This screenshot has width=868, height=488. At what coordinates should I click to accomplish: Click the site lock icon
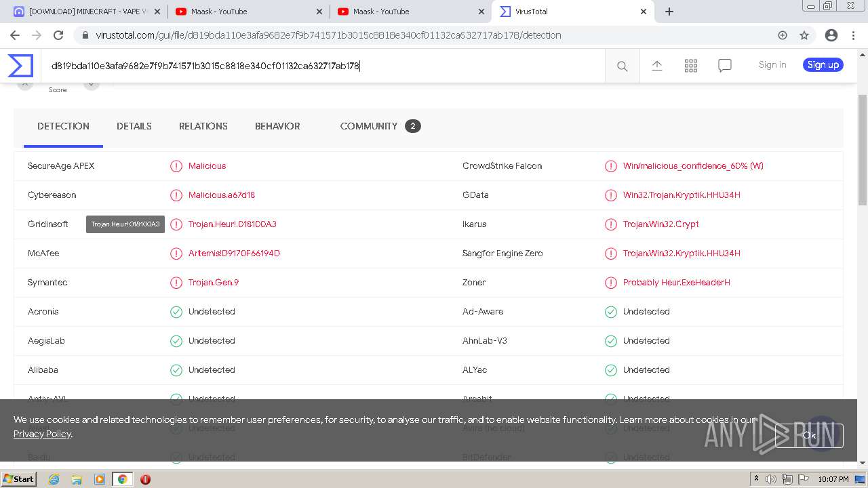(x=85, y=35)
